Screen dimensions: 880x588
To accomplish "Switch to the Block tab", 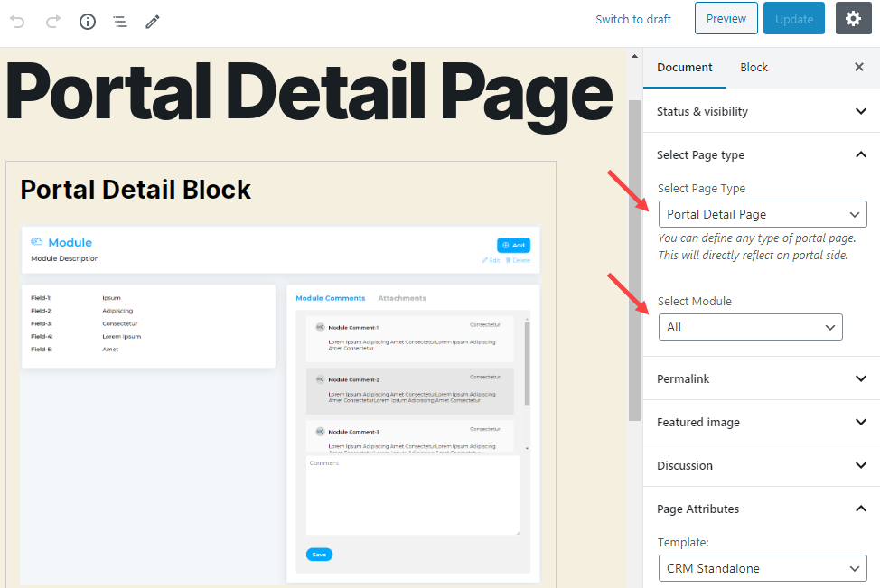I will tap(754, 67).
